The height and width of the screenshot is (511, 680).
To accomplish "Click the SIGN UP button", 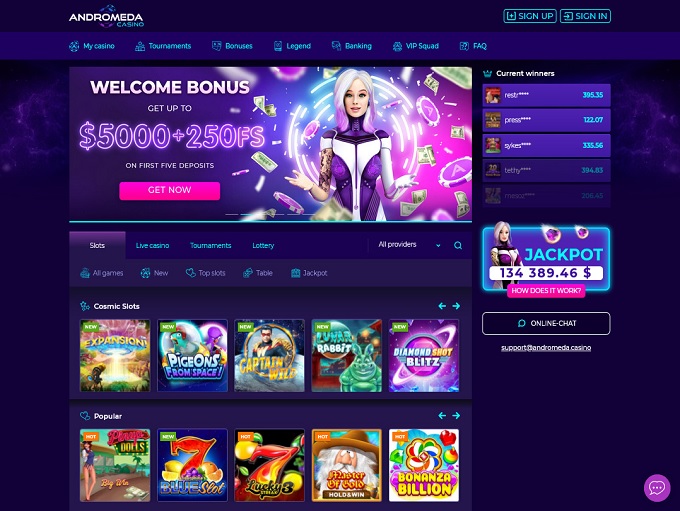I will click(530, 16).
